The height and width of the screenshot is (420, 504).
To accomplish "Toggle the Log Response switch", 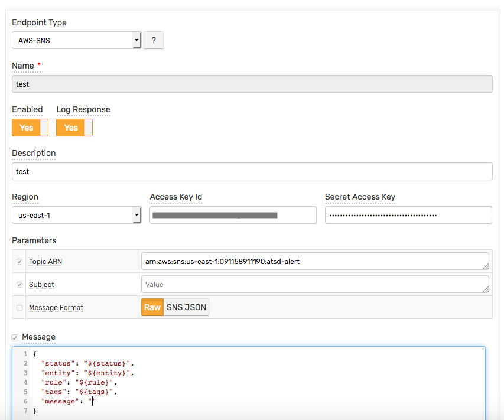I will click(74, 128).
